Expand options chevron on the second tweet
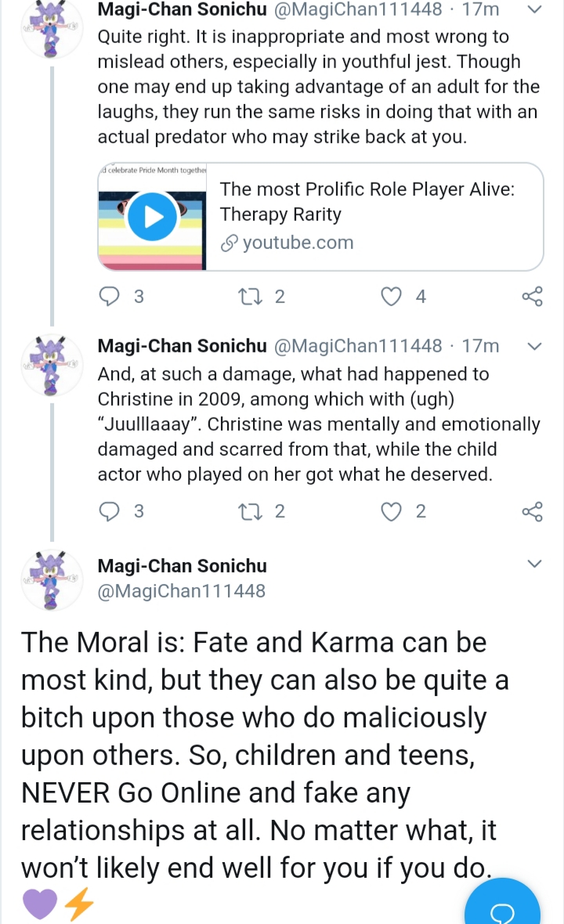The image size is (564, 924). tap(534, 346)
